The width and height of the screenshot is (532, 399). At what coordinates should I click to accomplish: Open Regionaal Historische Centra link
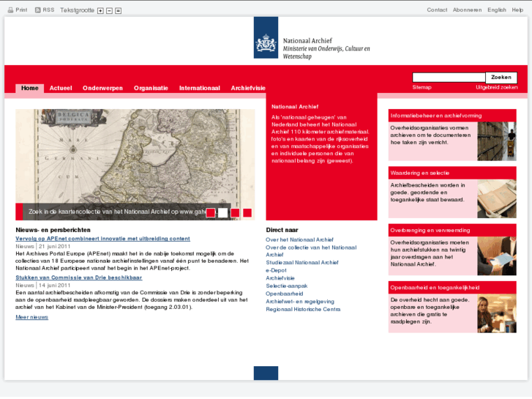click(303, 310)
